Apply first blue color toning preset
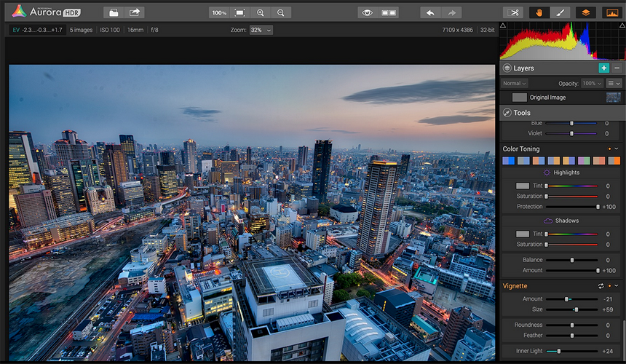The height and width of the screenshot is (364, 626). pos(508,160)
